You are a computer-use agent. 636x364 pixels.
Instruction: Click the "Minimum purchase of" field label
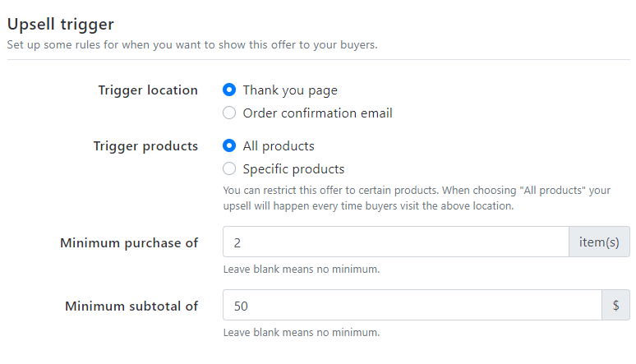[129, 242]
